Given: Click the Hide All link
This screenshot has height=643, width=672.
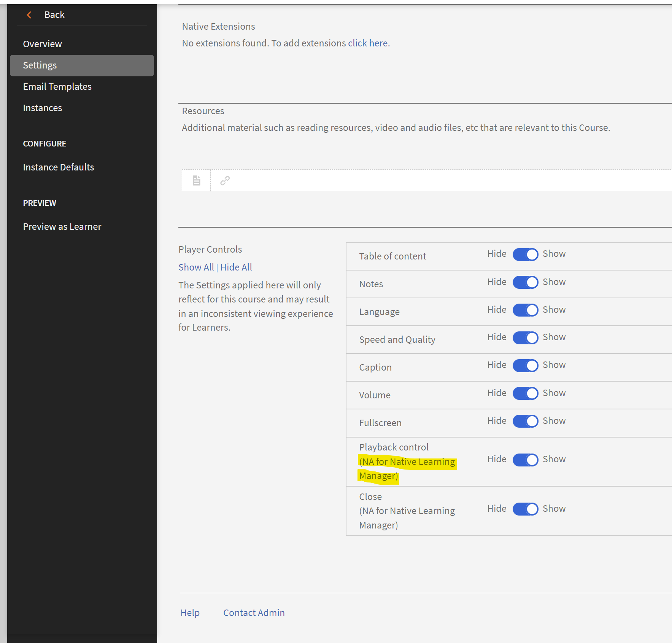Looking at the screenshot, I should click(x=236, y=267).
